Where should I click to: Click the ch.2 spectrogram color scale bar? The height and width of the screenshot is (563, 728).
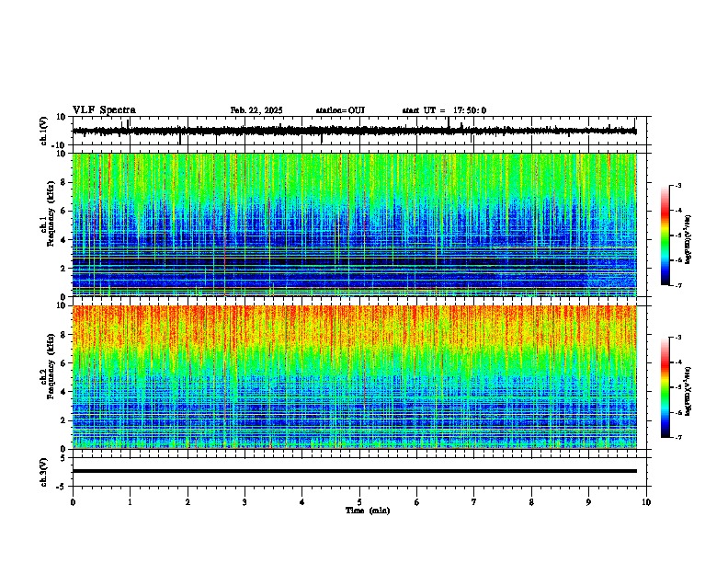click(x=665, y=387)
